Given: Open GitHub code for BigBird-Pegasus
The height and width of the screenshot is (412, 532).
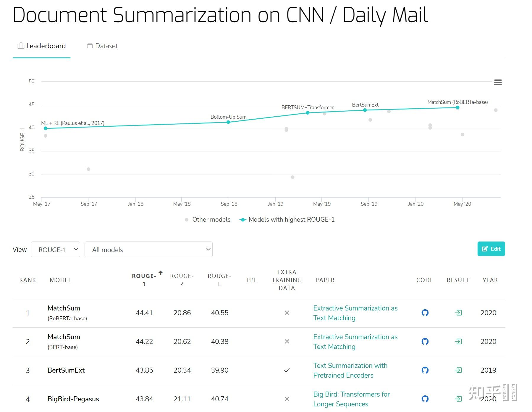Looking at the screenshot, I should point(425,399).
